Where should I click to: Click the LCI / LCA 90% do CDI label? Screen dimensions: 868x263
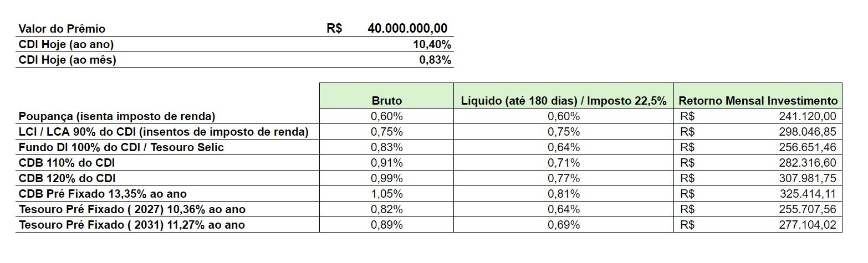(x=163, y=132)
